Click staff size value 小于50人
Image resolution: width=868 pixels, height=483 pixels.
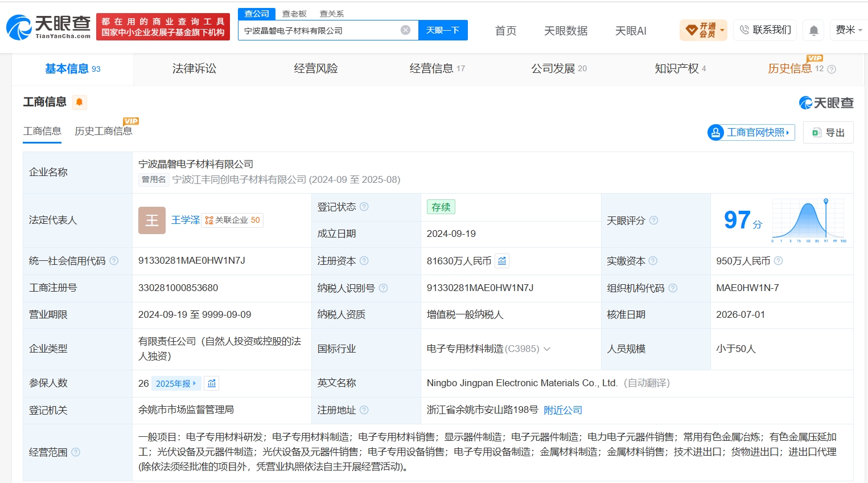point(736,349)
